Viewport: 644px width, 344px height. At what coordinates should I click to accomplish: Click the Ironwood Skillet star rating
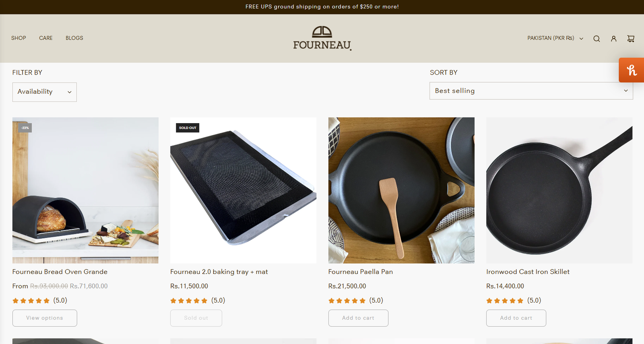click(x=505, y=301)
